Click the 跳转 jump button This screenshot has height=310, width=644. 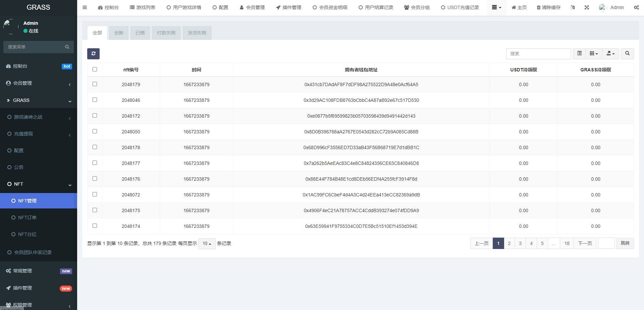(x=625, y=243)
